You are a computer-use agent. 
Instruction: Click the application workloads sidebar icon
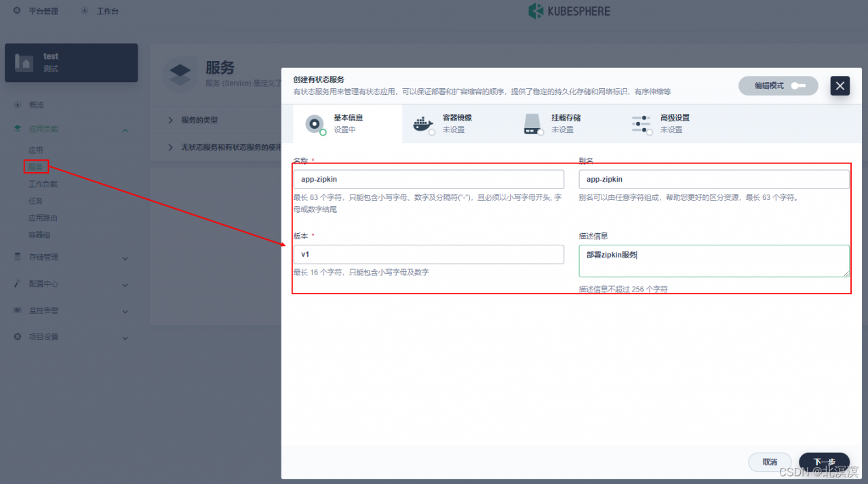coord(18,129)
